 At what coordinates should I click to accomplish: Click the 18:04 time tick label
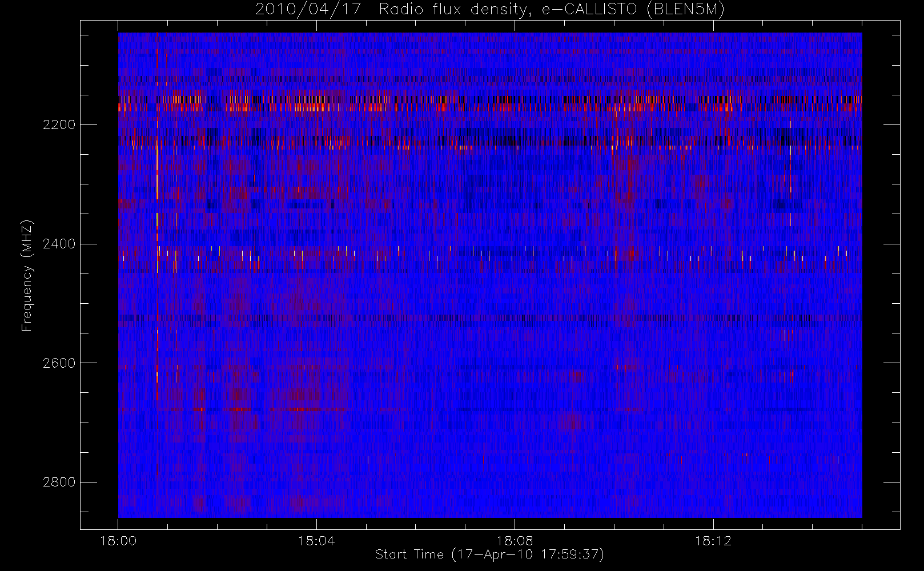(316, 541)
